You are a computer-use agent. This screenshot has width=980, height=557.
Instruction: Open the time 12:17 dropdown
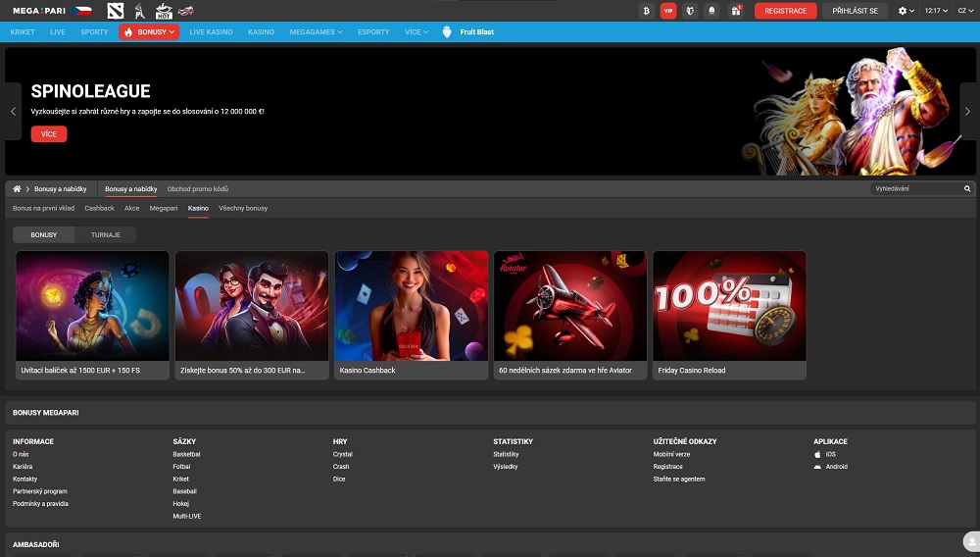[x=936, y=11]
